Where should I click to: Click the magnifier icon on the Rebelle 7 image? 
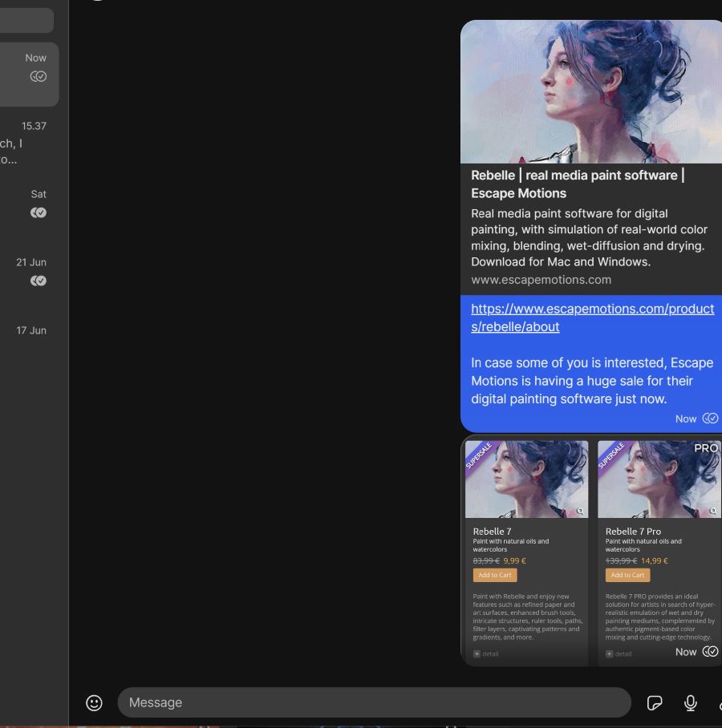pyautogui.click(x=580, y=511)
